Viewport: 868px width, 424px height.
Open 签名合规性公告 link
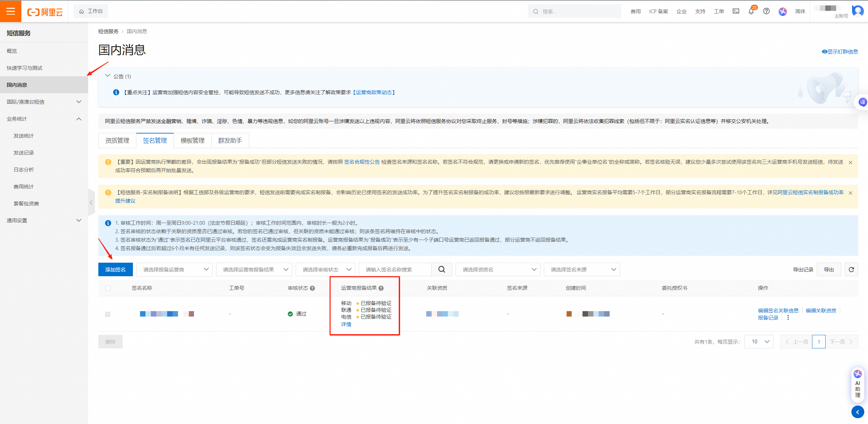coord(362,162)
